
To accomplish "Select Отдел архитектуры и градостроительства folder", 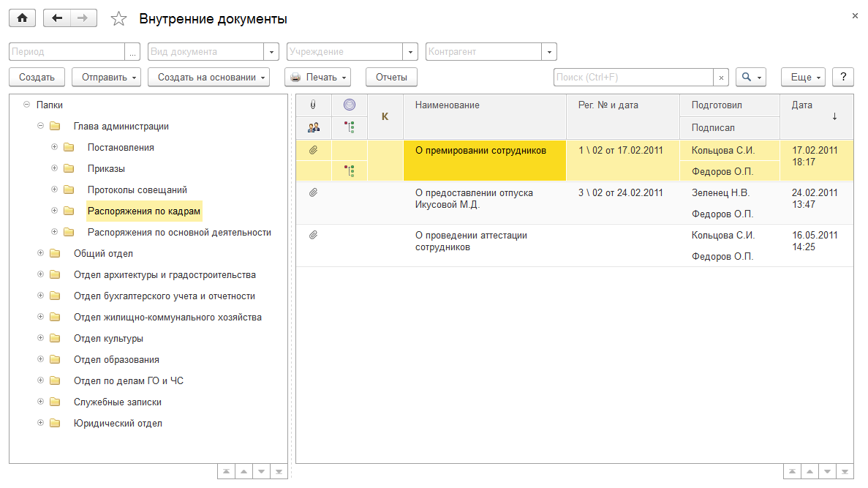I will [165, 275].
